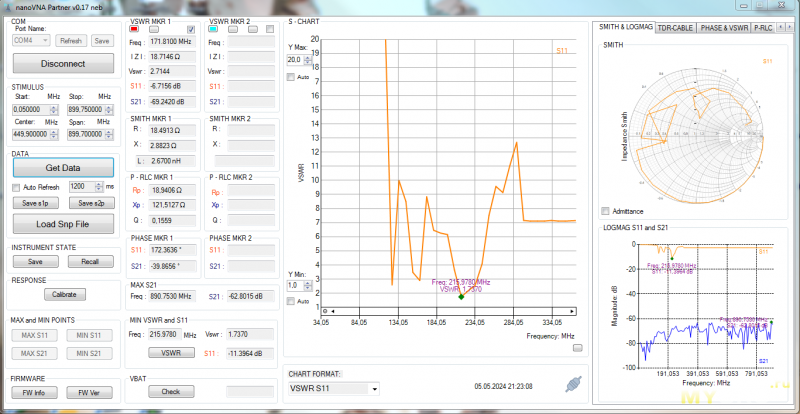
Task: Open the PHASE & VSWR tab
Action: point(725,27)
